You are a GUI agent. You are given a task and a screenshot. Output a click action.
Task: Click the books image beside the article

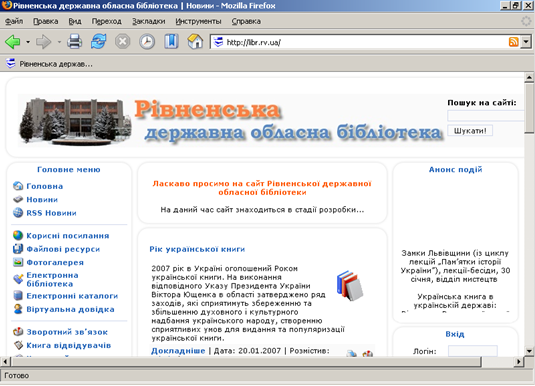(x=350, y=286)
